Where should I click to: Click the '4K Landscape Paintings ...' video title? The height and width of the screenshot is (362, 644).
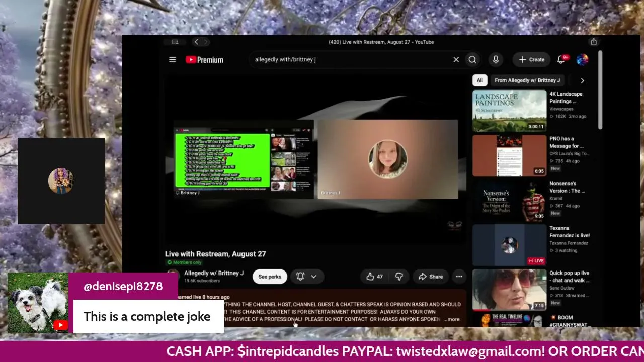(566, 98)
